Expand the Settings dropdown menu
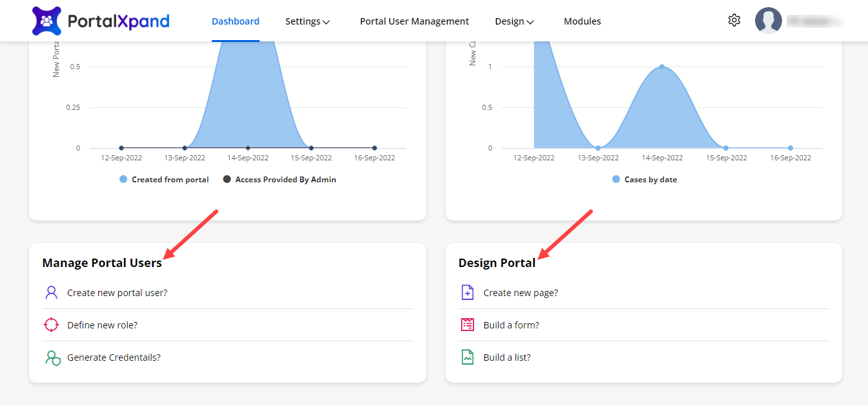Image resolution: width=868 pixels, height=406 pixels. click(x=307, y=21)
